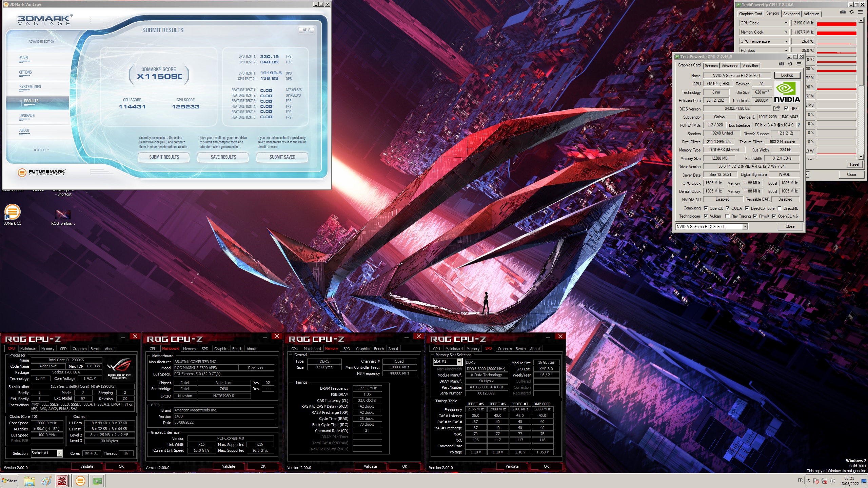
Task: Click the camera icon in the Sensors GPU-Z window
Action: click(x=843, y=12)
